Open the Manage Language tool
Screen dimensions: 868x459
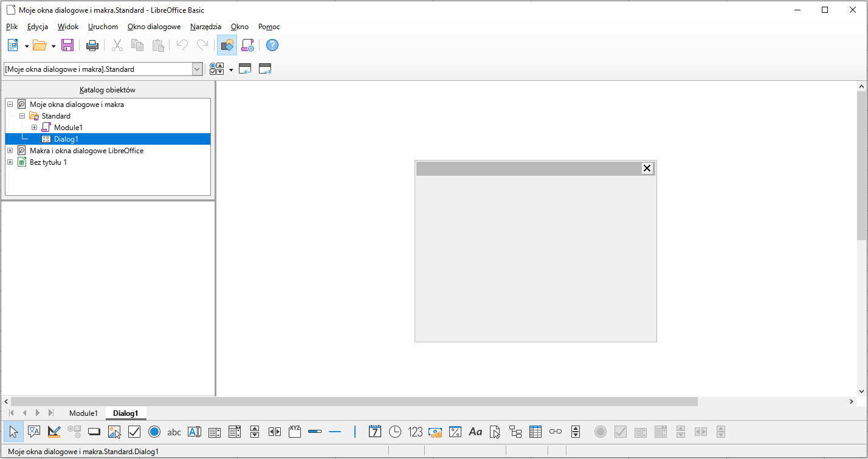point(34,432)
